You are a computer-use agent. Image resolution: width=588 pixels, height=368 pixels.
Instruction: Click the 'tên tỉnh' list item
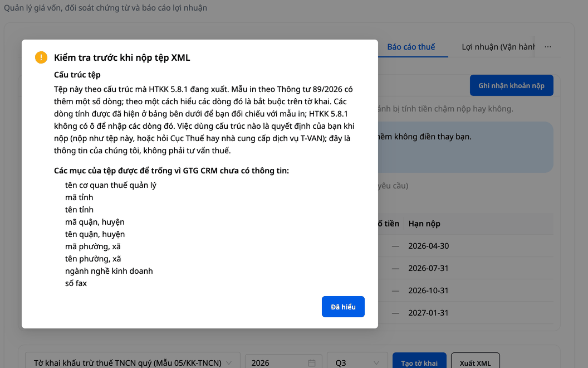tap(79, 210)
